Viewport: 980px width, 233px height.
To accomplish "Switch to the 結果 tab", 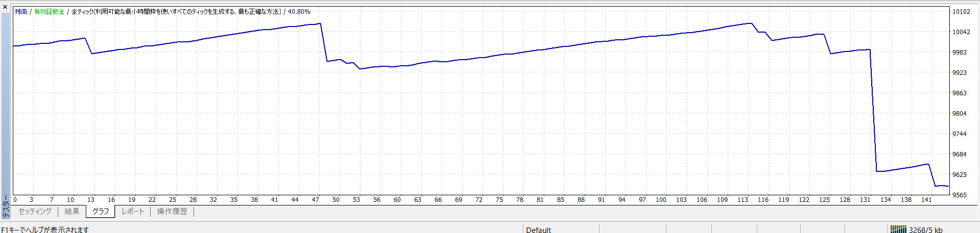I will click(x=72, y=212).
